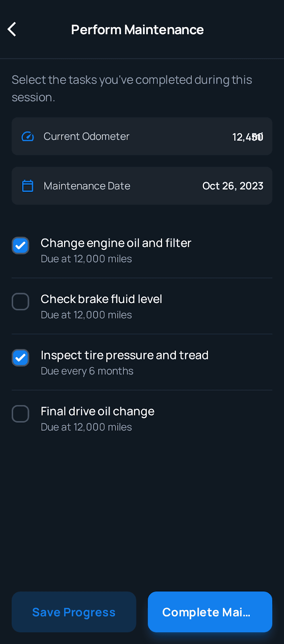Tap the Final drive oil change label
This screenshot has width=284, height=644.
[97, 411]
